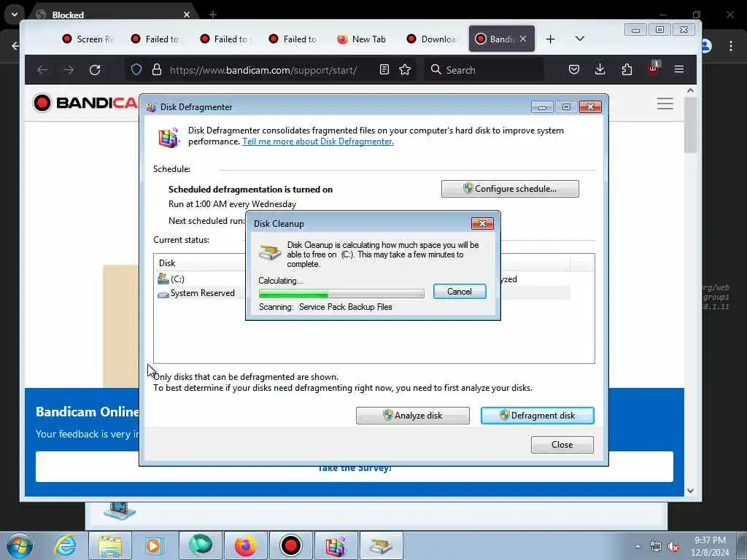Select the (C:) disk row
The height and width of the screenshot is (560, 747).
pos(363,279)
